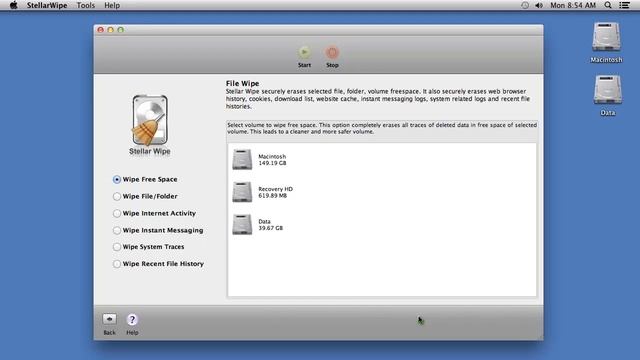Open the Tools menu

click(86, 5)
